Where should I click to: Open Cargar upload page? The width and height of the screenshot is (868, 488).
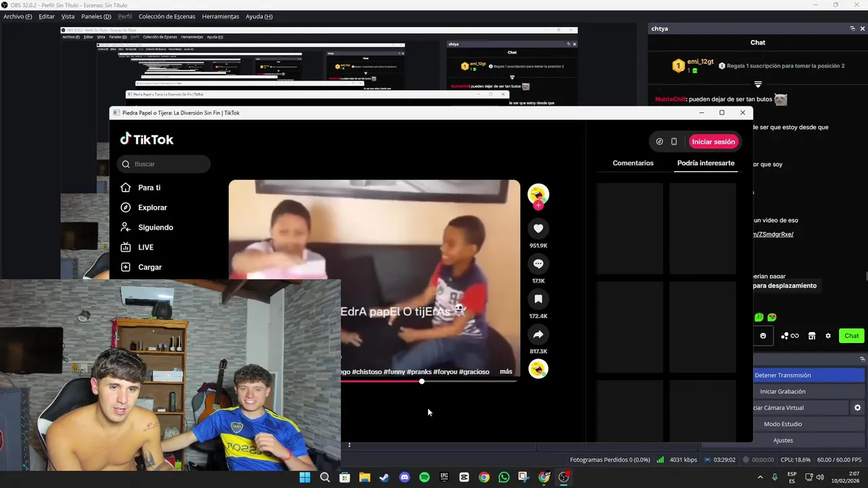pos(142,267)
